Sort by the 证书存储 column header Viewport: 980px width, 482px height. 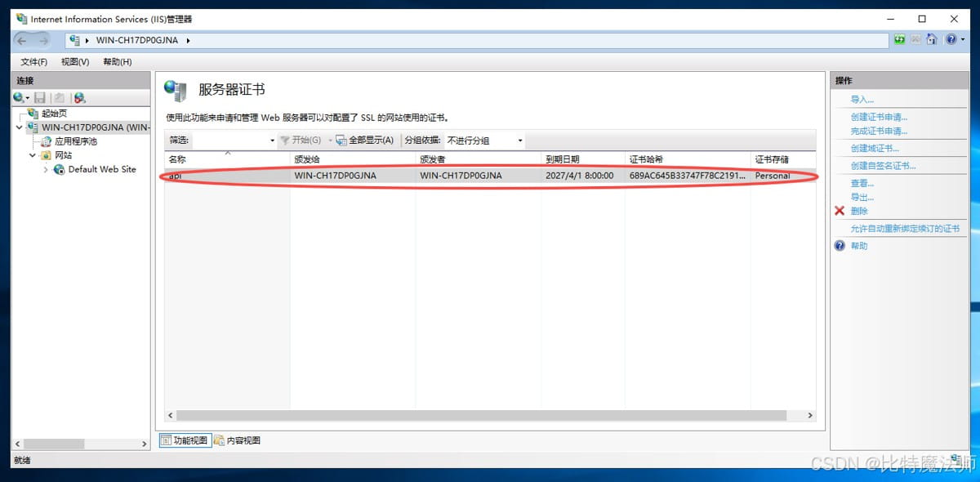(x=783, y=159)
